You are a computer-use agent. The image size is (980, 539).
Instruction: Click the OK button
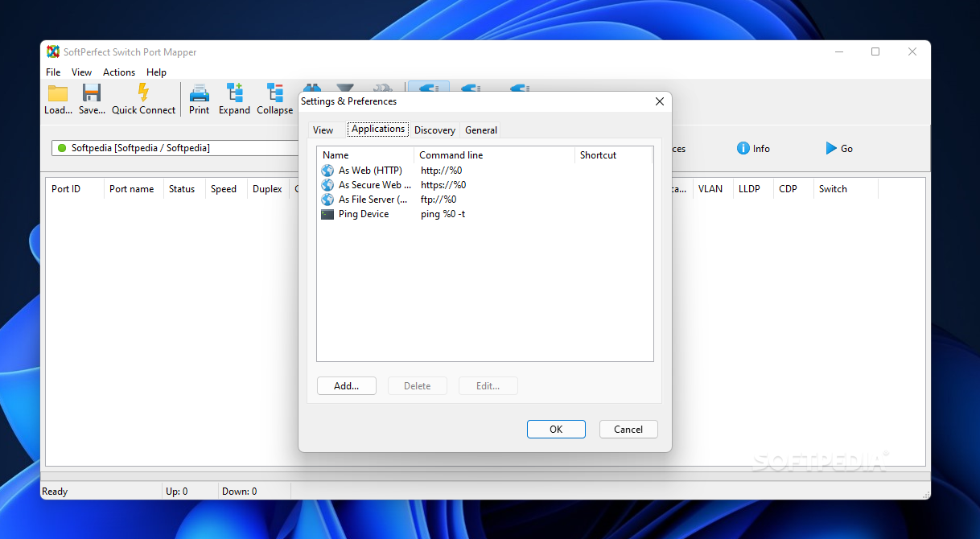[556, 429]
